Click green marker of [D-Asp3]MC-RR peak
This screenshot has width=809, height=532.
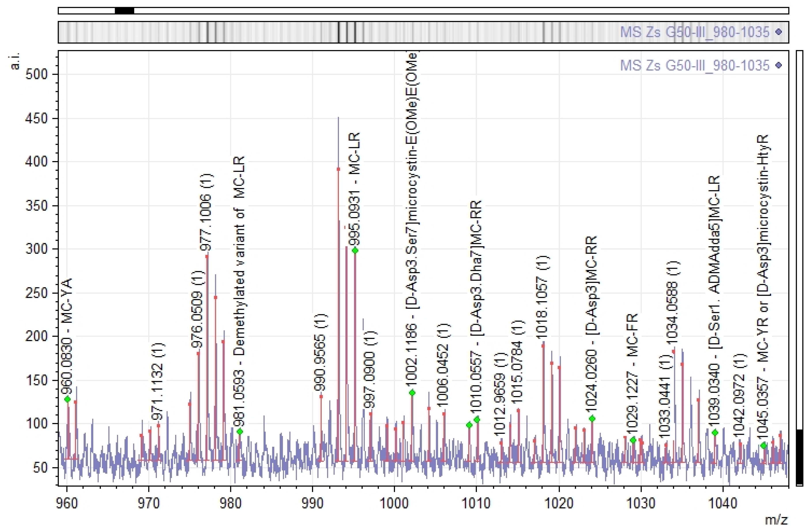[x=592, y=418]
